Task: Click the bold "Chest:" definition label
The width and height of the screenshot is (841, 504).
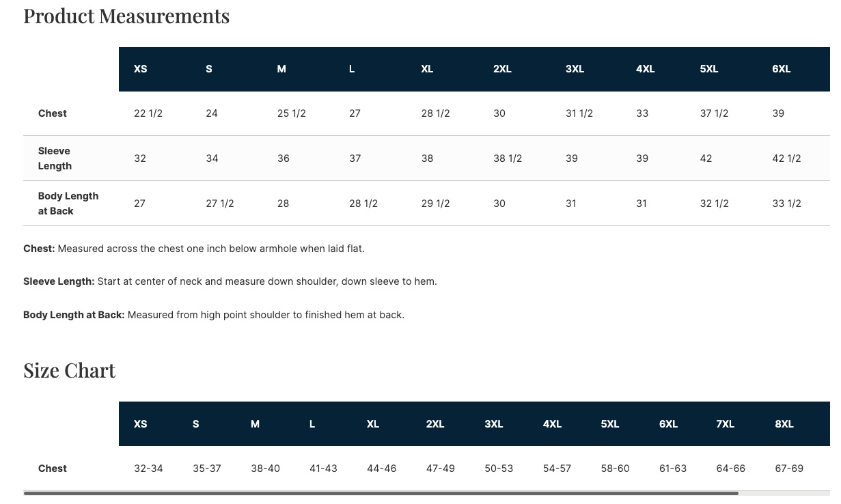Action: pos(39,249)
